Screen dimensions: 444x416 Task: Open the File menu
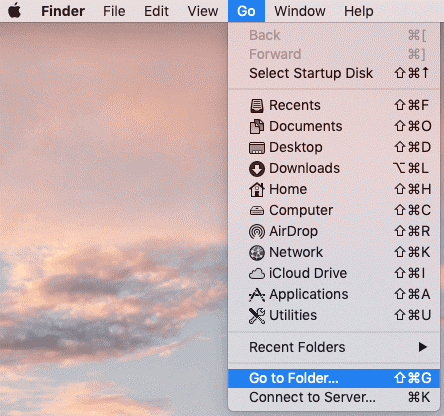pyautogui.click(x=114, y=11)
